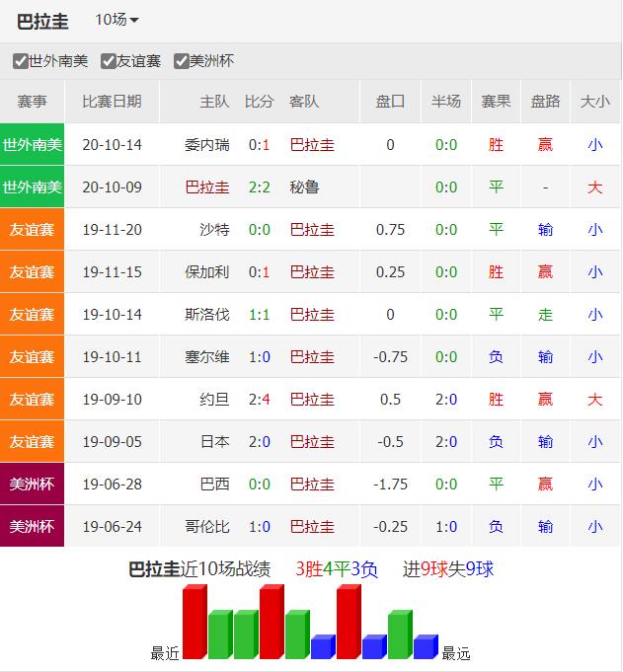
Task: Click the last blue bar in results chart
Action: [x=425, y=646]
